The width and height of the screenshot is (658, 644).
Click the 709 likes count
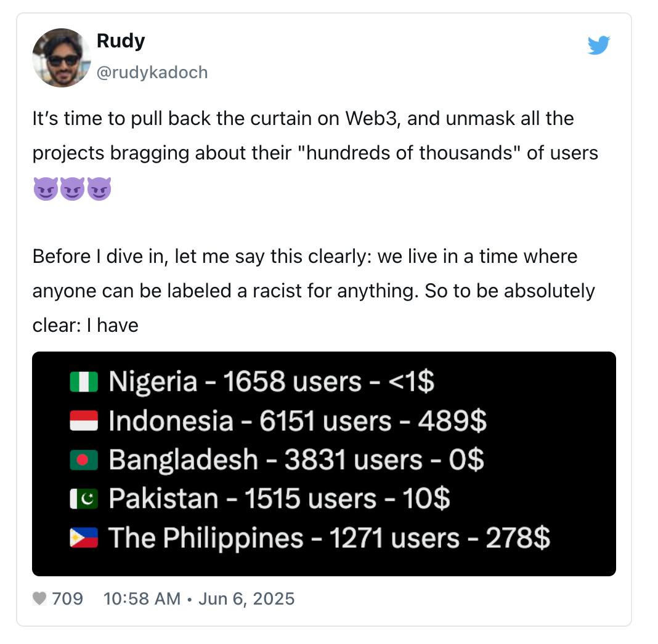(x=68, y=598)
